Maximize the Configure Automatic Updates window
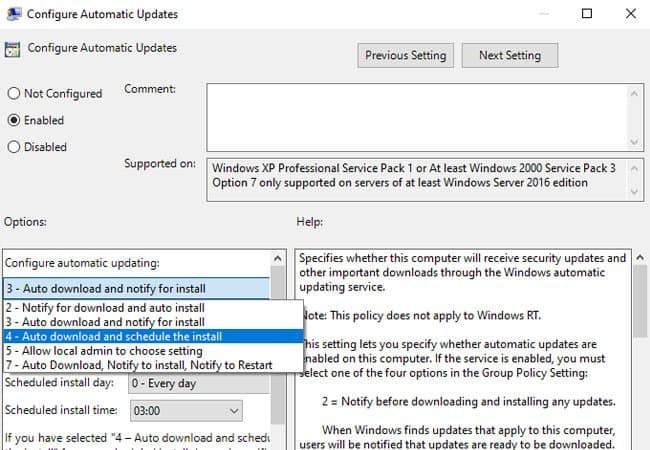Image resolution: width=650 pixels, height=450 pixels. click(587, 14)
